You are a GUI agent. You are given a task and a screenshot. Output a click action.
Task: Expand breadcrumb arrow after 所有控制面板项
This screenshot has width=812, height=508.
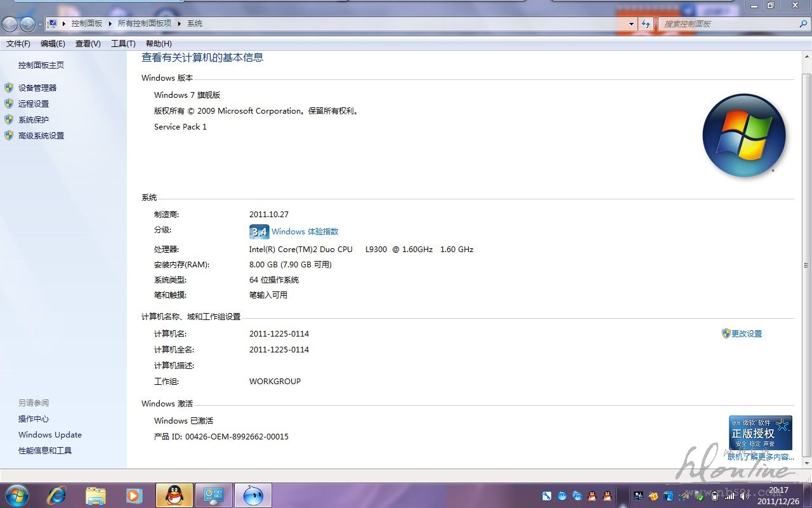(x=180, y=23)
